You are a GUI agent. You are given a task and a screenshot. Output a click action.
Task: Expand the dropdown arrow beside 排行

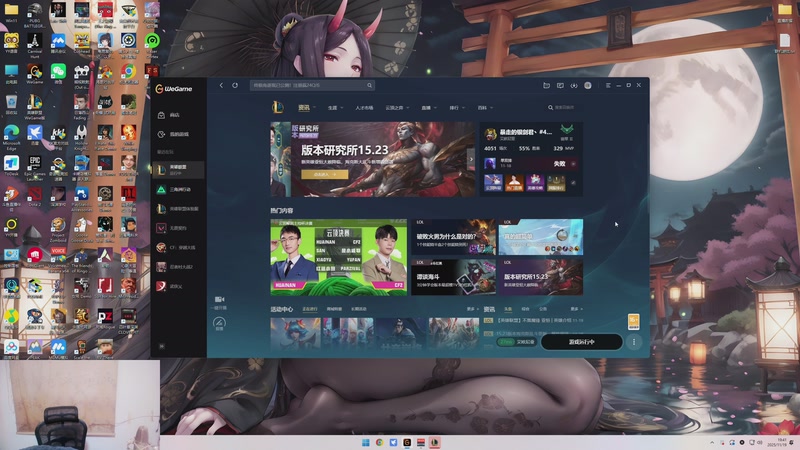(x=463, y=108)
